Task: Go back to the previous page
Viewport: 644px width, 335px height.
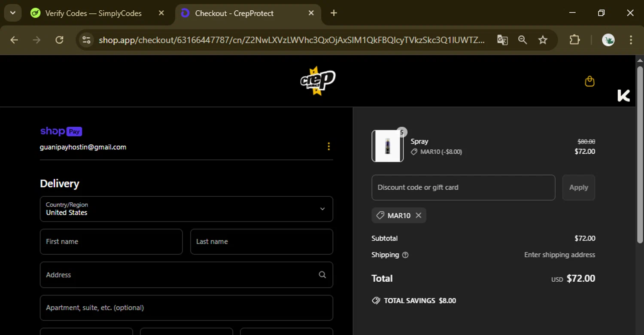Action: (14, 40)
